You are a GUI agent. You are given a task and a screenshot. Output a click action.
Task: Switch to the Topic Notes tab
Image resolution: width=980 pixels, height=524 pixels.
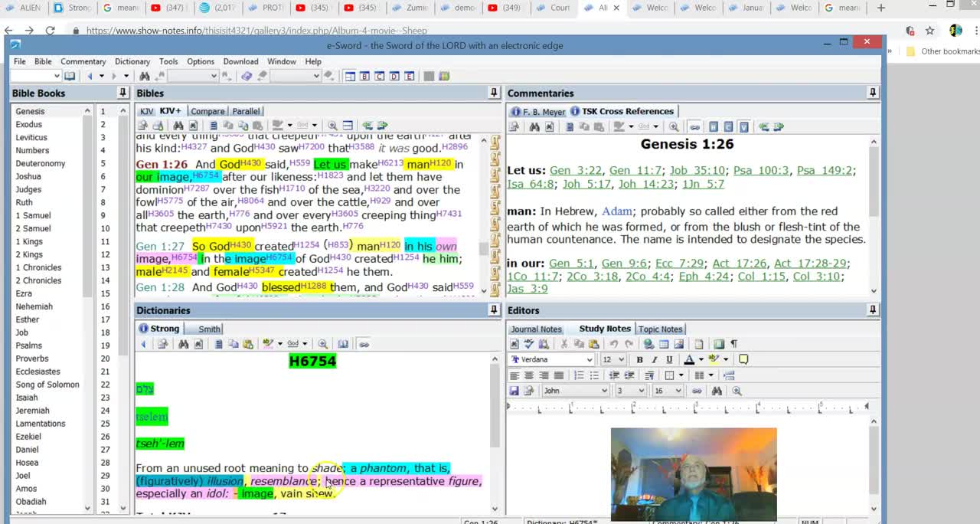tap(660, 329)
